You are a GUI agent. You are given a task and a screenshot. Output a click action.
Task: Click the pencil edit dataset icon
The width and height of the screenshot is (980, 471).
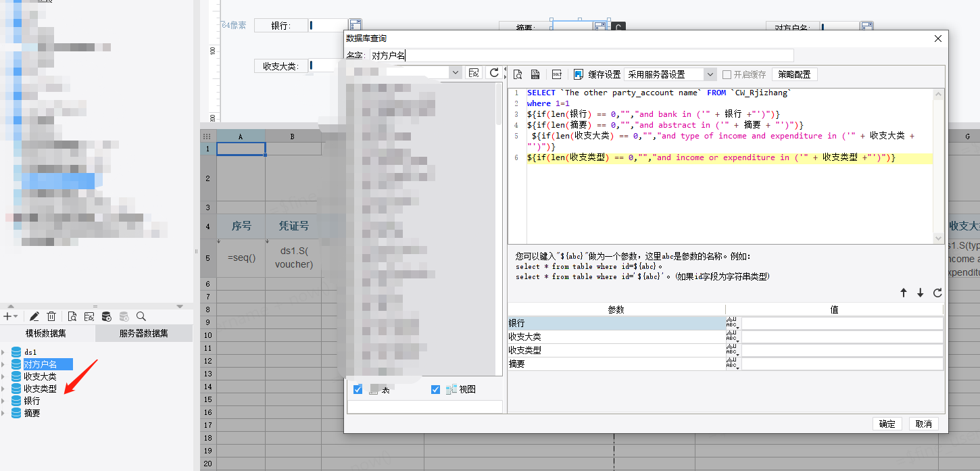click(x=34, y=316)
